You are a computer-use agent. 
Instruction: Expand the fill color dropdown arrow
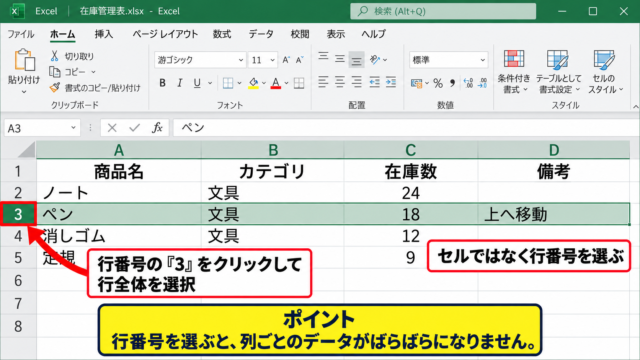(x=264, y=83)
